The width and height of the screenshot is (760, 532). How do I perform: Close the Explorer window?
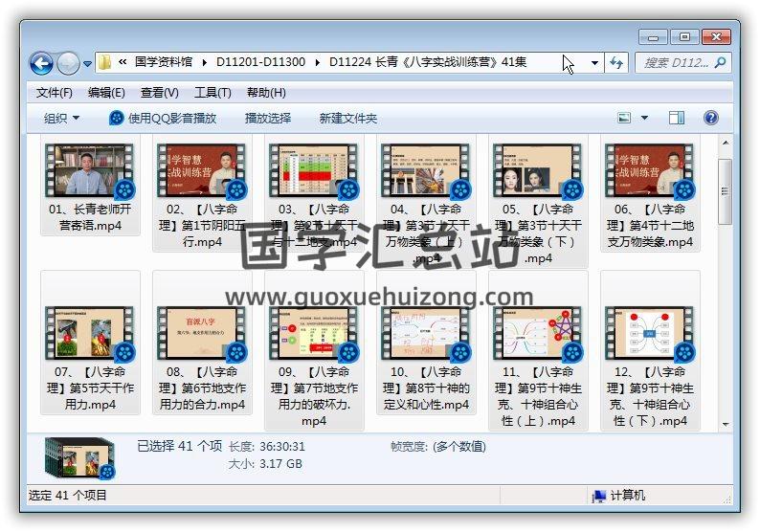pyautogui.click(x=716, y=36)
